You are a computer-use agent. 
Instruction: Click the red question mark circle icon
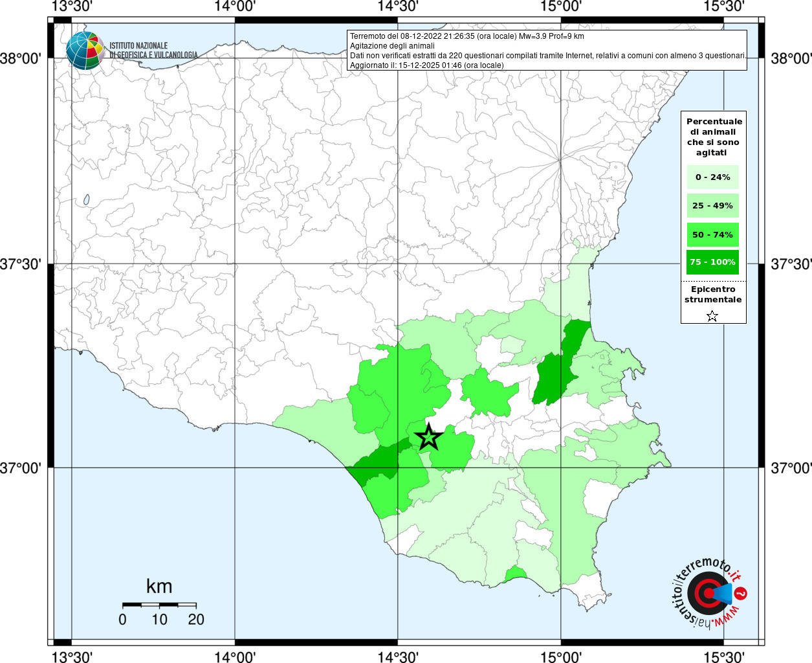(741, 593)
